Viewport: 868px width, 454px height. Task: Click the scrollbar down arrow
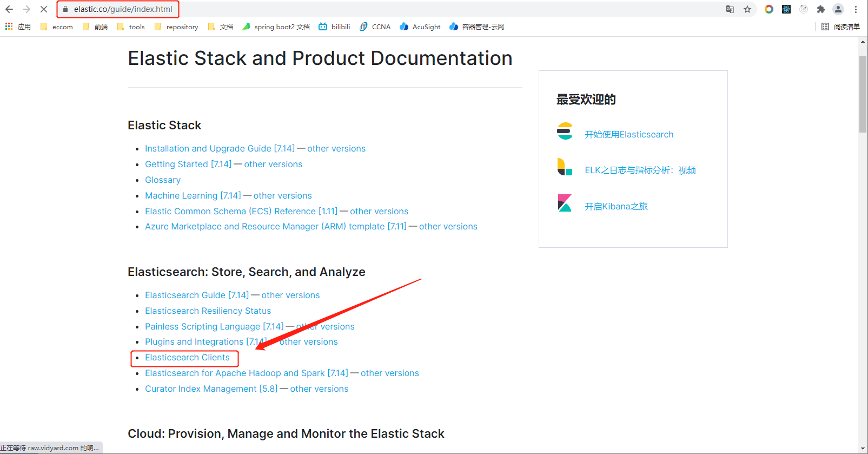[x=863, y=449]
